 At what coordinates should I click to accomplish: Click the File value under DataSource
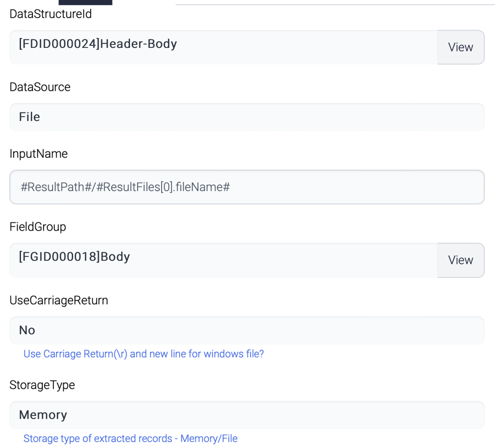[x=29, y=117]
